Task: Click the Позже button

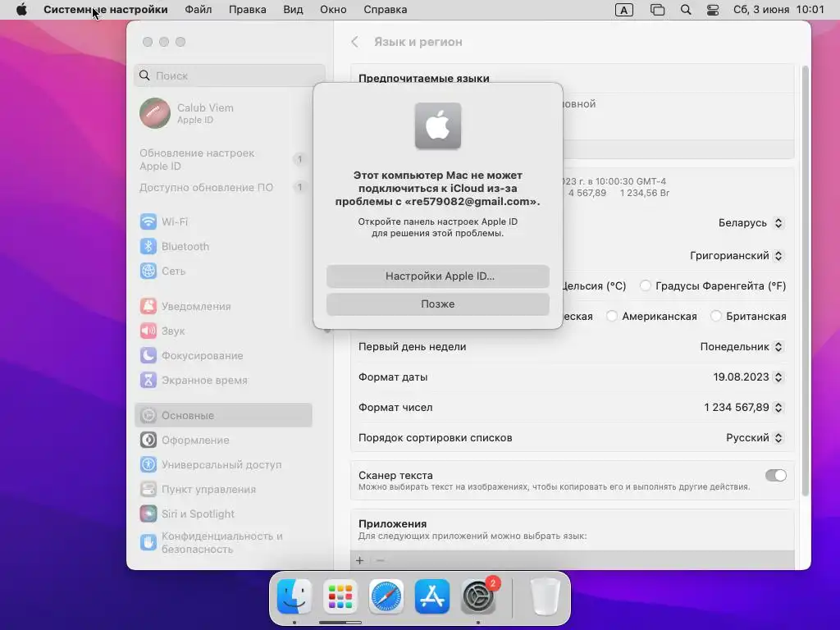Action: [438, 304]
